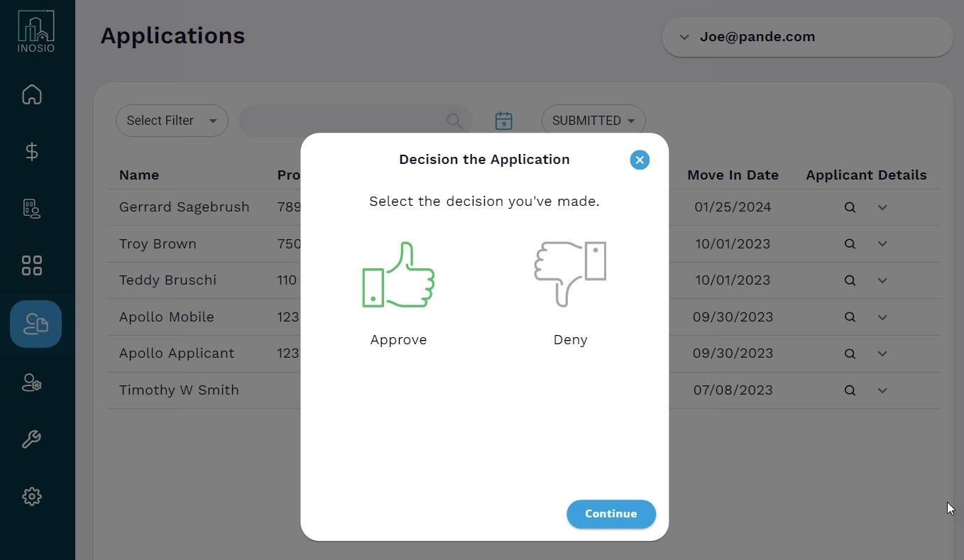Viewport: 964px width, 560px height.
Task: Click the Decision the Application dialog title
Action: coord(484,160)
